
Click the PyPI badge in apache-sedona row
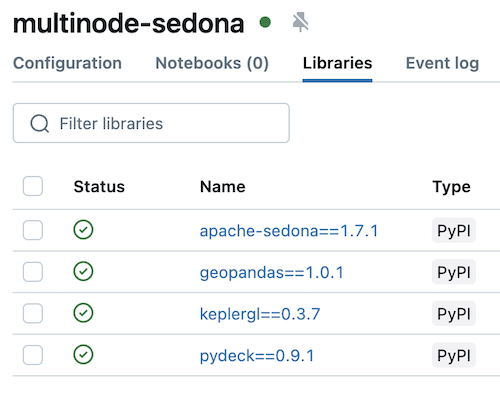pyautogui.click(x=454, y=230)
